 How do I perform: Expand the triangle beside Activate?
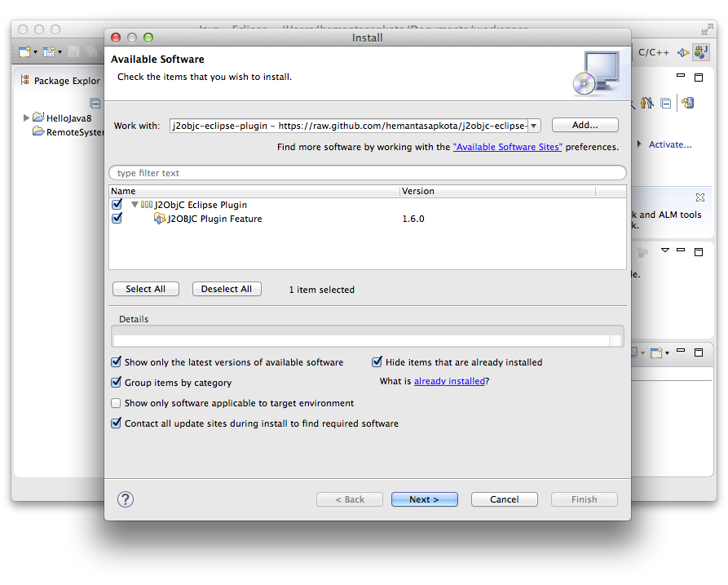[x=639, y=144]
